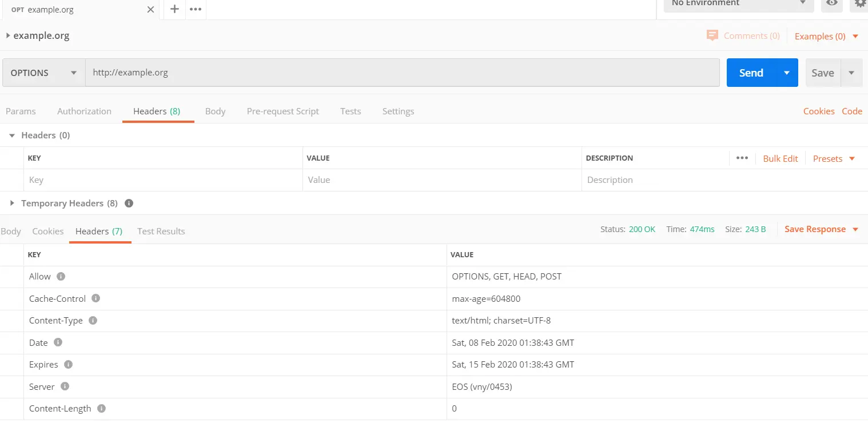
Task: Click the Bulk Edit link
Action: point(780,158)
